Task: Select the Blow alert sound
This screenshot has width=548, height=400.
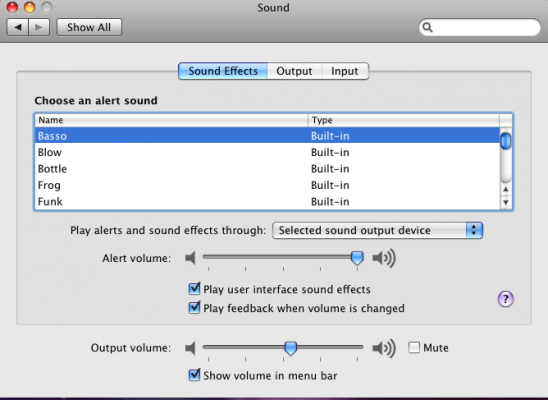Action: (x=267, y=152)
